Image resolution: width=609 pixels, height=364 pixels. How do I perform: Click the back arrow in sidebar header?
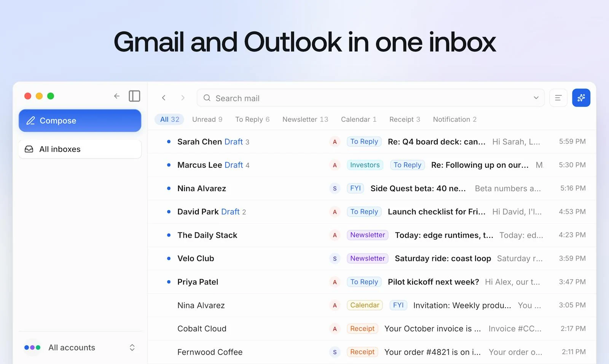[x=117, y=96]
